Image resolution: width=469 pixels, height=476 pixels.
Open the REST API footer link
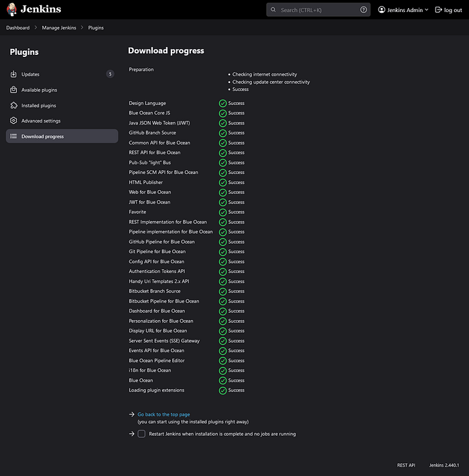[x=406, y=465]
